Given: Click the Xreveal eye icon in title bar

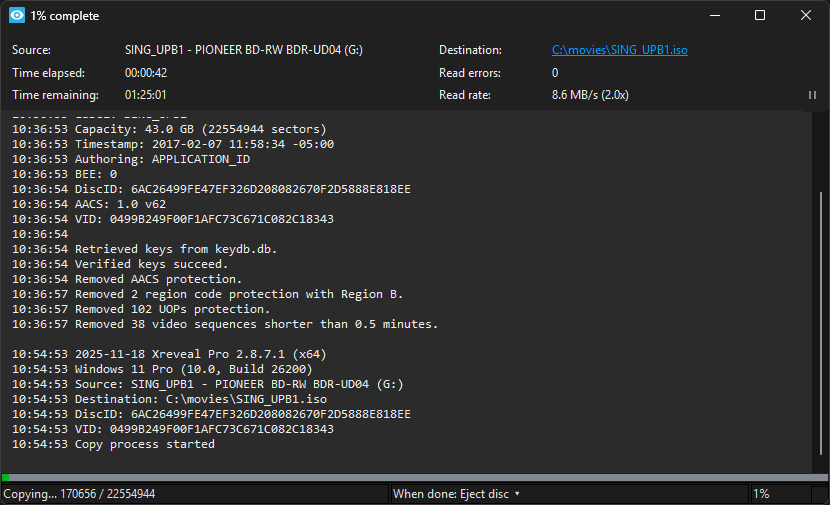Looking at the screenshot, I should point(16,16).
